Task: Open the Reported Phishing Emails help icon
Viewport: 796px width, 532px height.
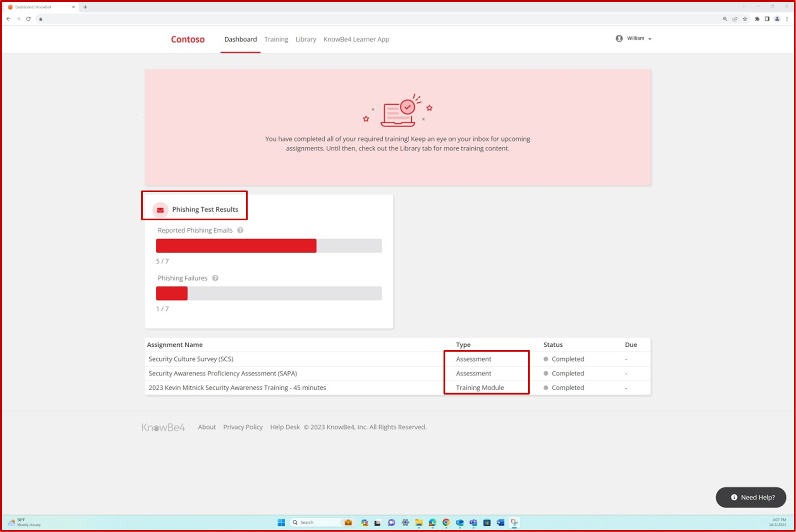Action: click(x=240, y=230)
